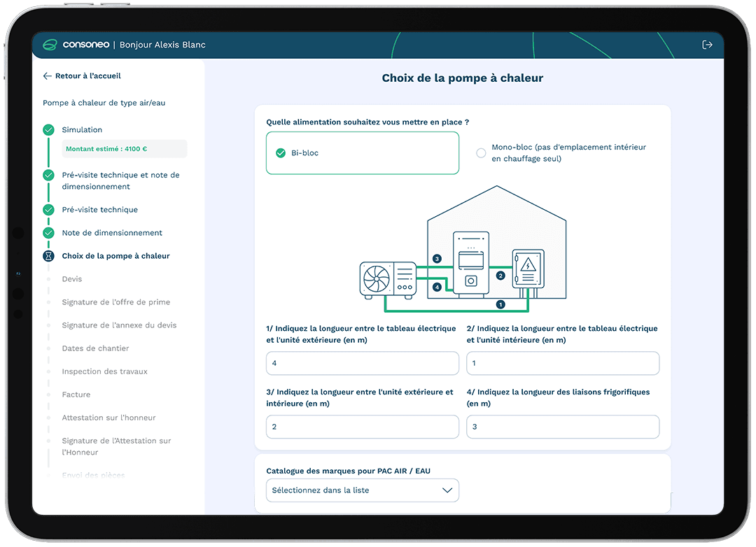Click the logout icon in header
The height and width of the screenshot is (547, 756).
707,45
